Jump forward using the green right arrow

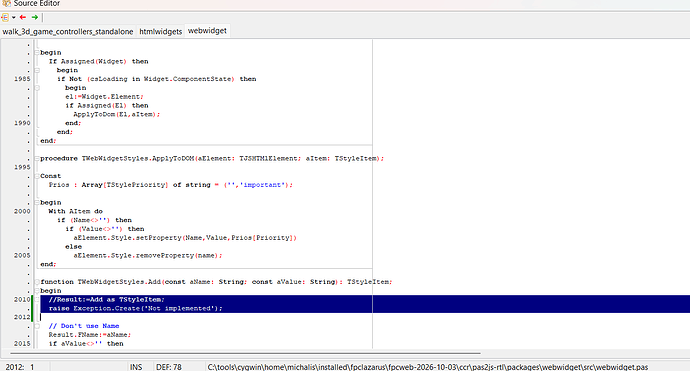pos(35,18)
